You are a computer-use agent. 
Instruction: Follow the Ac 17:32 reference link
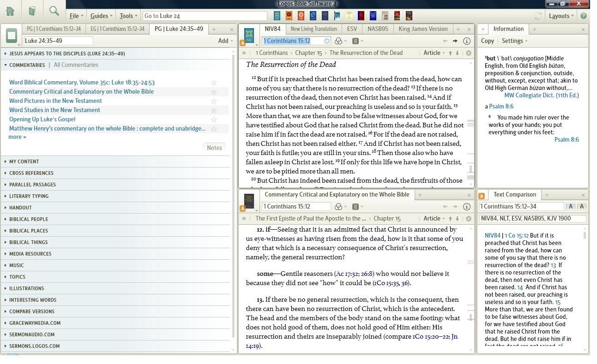coord(349,274)
